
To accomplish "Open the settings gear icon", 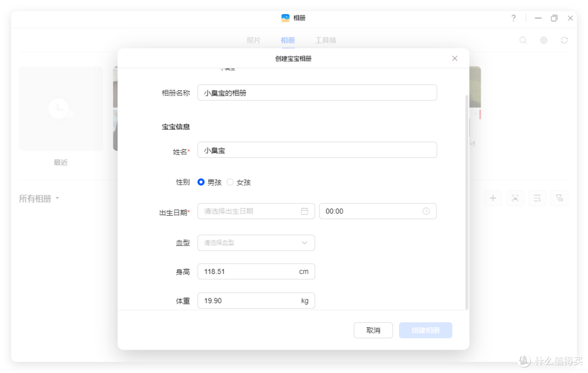I will point(543,40).
